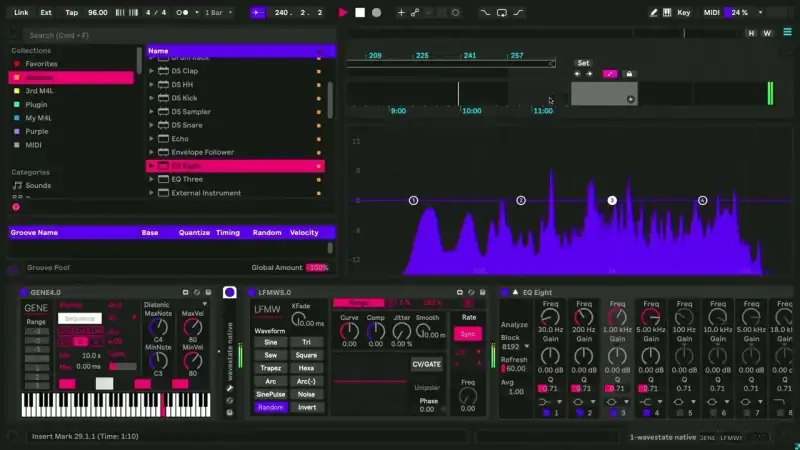Viewport: 800px width, 450px height.
Task: Select EQ filter point 3 on spectrum
Action: tap(612, 201)
